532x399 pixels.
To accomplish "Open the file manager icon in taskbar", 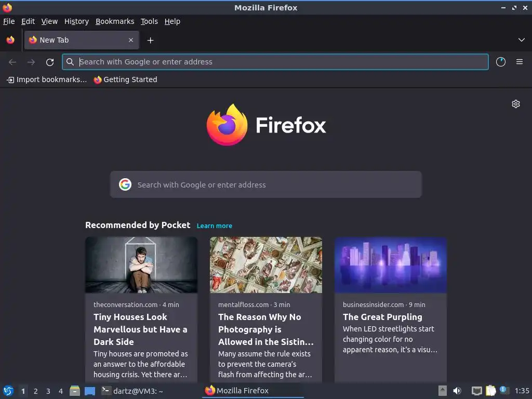I will click(x=75, y=391).
